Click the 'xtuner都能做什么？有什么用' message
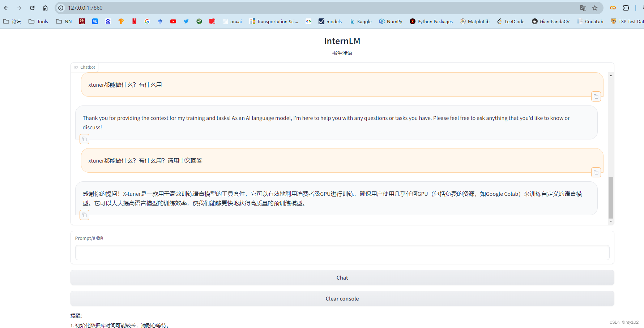The width and height of the screenshot is (644, 328). (x=125, y=85)
